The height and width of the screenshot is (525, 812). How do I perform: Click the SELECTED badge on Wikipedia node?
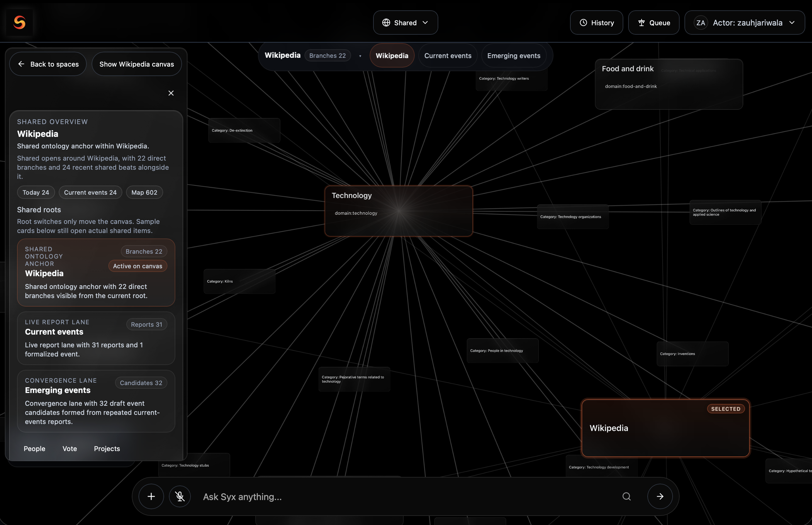tap(726, 409)
